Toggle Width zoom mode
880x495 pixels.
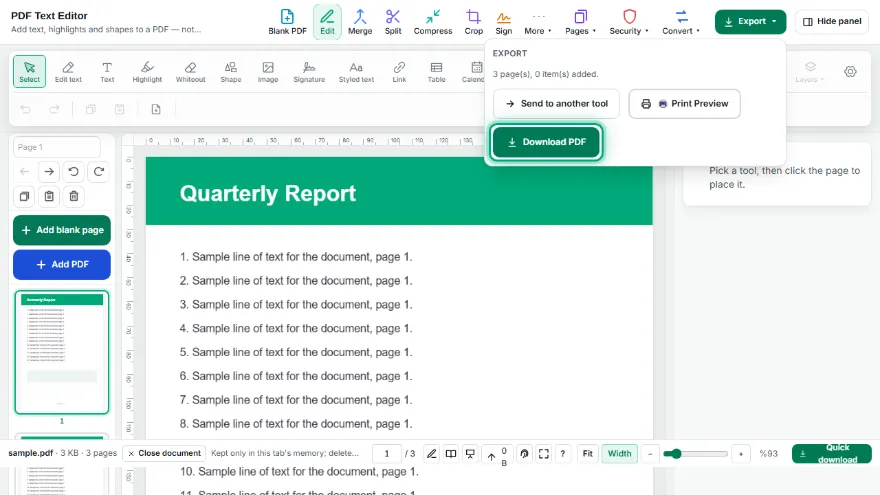(x=619, y=453)
